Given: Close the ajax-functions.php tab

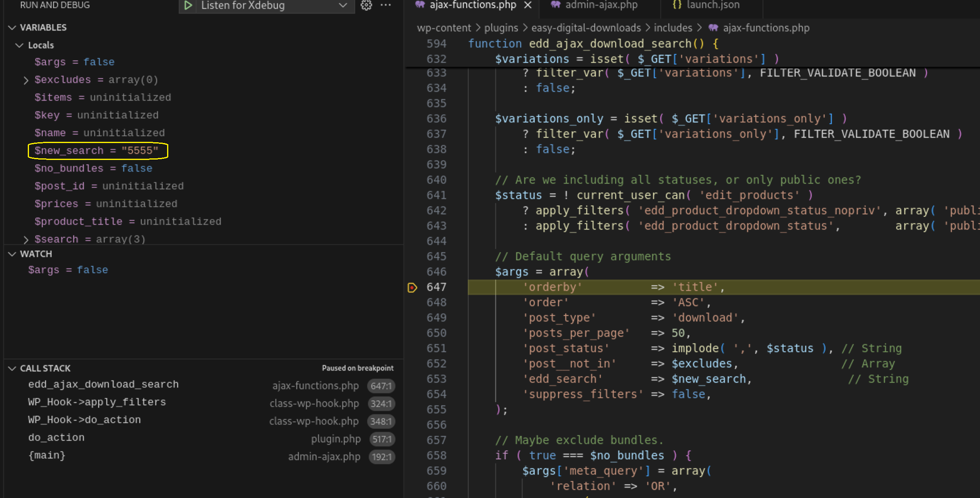Looking at the screenshot, I should [528, 5].
